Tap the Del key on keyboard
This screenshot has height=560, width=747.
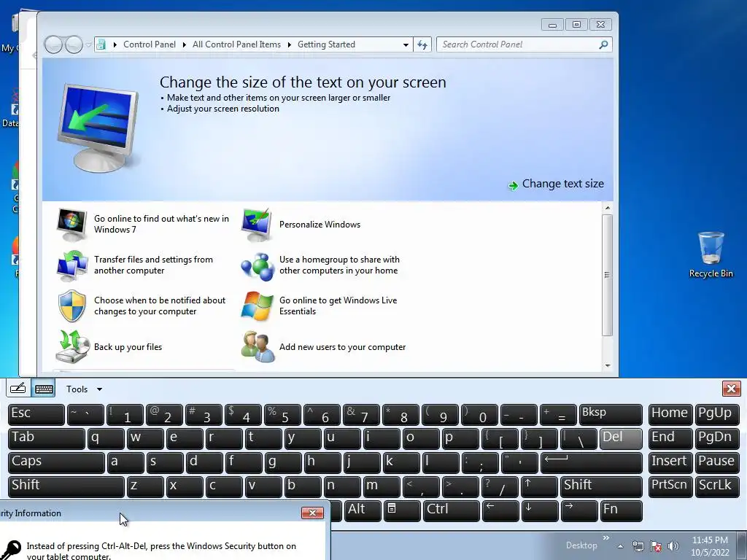(621, 438)
